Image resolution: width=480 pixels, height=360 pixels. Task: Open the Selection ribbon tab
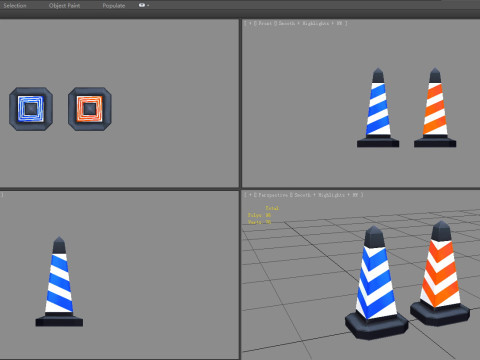[x=15, y=6]
